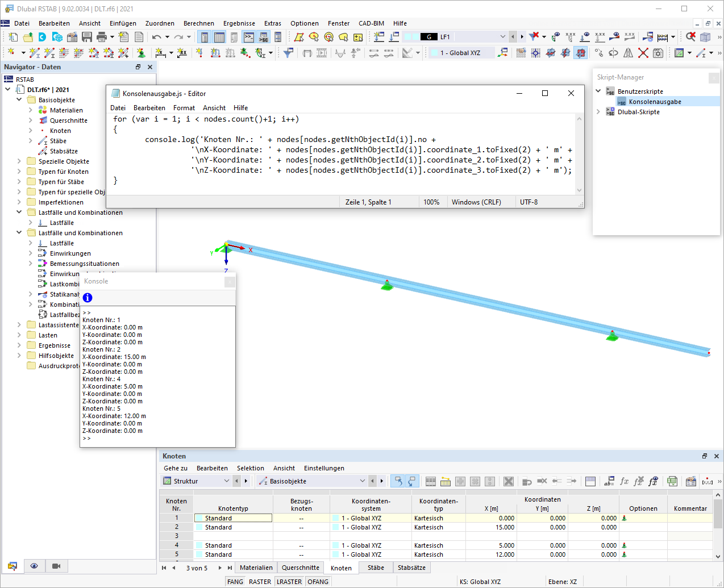The width and height of the screenshot is (724, 588).
Task: Click the Excel export icon in Knoten table
Action: coord(672,481)
